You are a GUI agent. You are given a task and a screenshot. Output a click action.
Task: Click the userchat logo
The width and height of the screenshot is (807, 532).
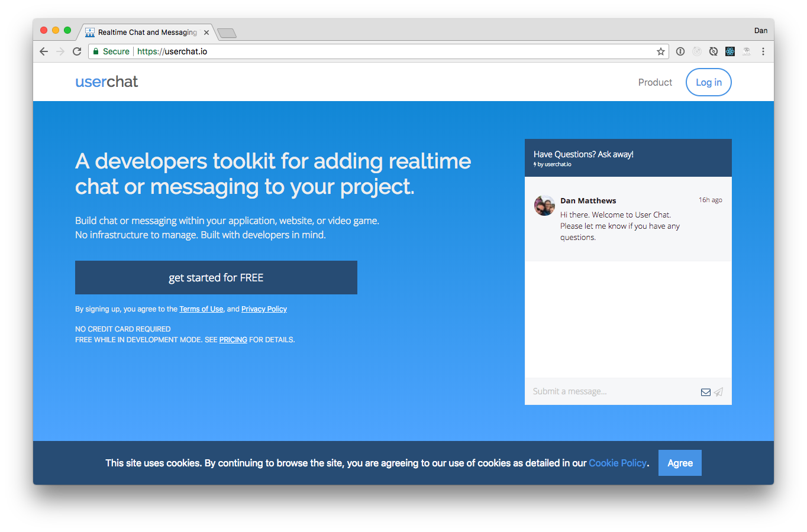pos(106,82)
